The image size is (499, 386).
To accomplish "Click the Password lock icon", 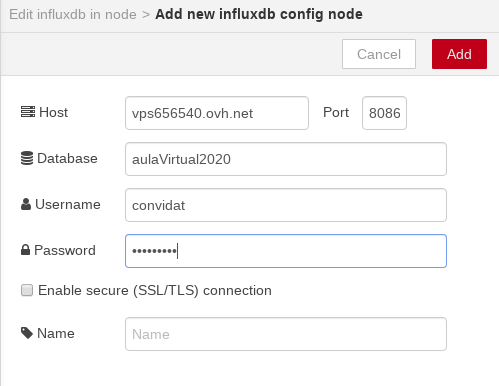I will point(25,250).
